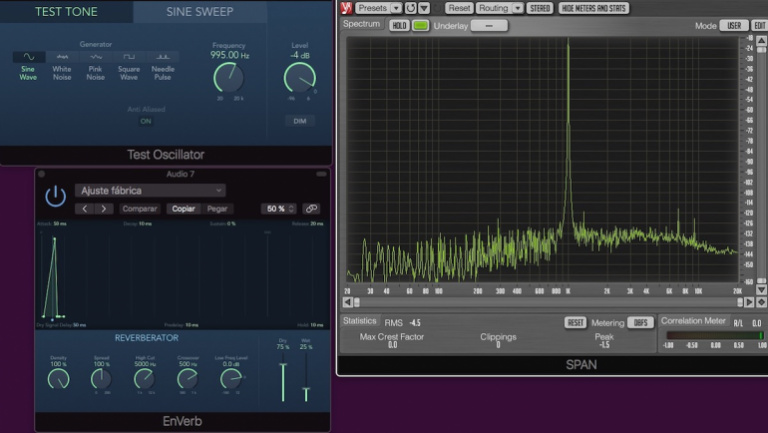Click the link icon in EnVerb header
This screenshot has width=768, height=433.
click(311, 209)
